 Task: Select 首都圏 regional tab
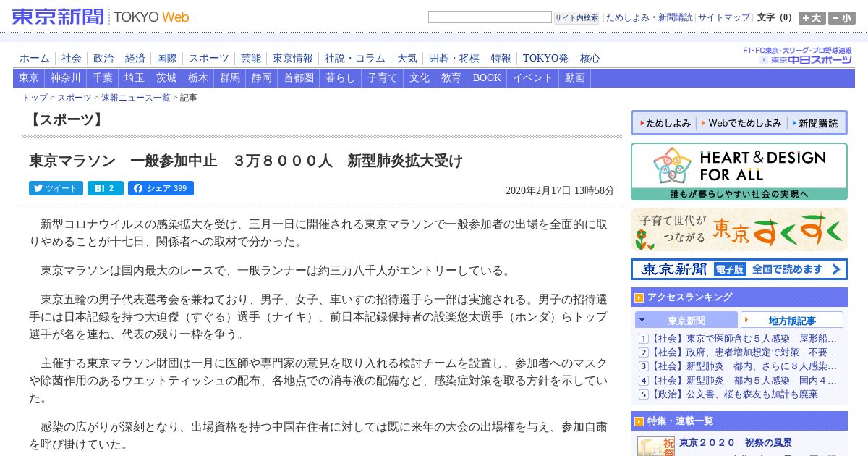(299, 78)
